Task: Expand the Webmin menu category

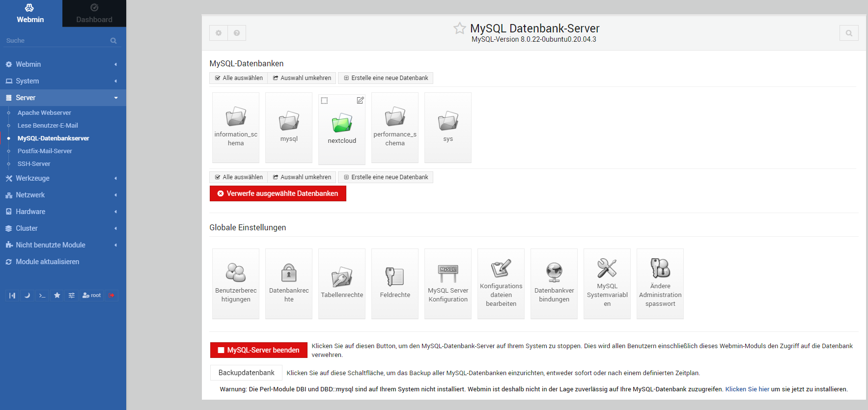Action: pos(63,64)
